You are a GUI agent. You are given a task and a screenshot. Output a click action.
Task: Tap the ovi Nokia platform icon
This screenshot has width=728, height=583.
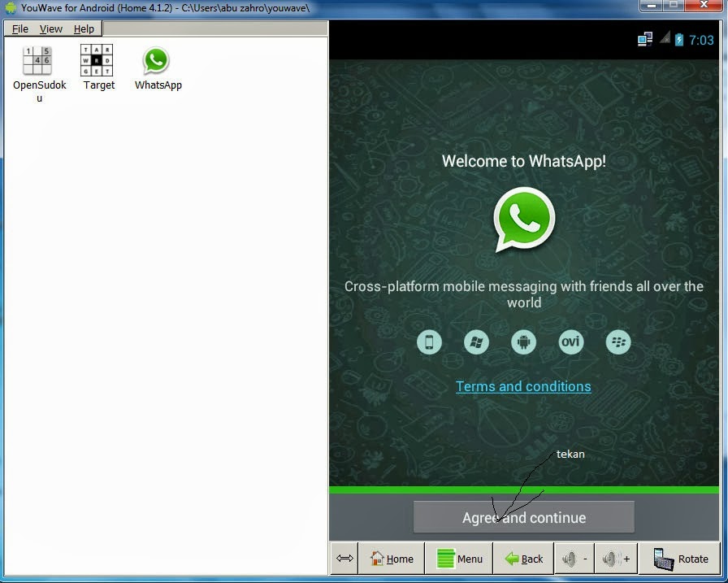(571, 342)
